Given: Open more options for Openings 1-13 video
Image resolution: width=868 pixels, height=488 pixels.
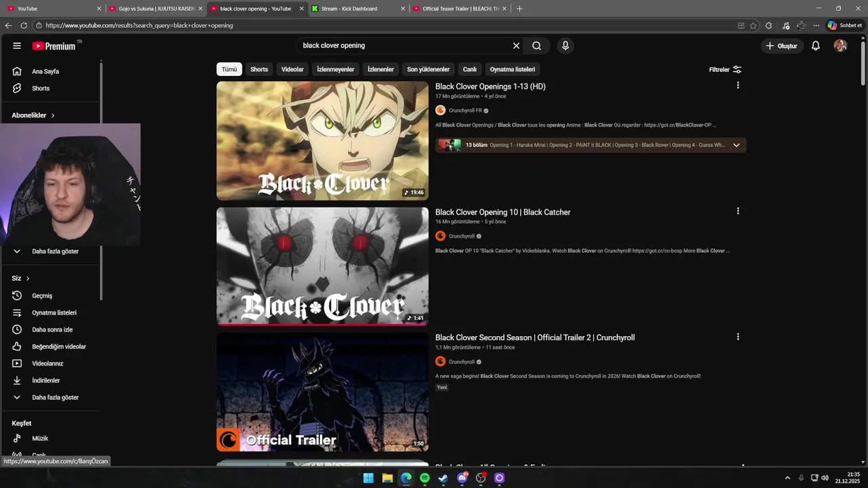Looking at the screenshot, I should tap(738, 85).
